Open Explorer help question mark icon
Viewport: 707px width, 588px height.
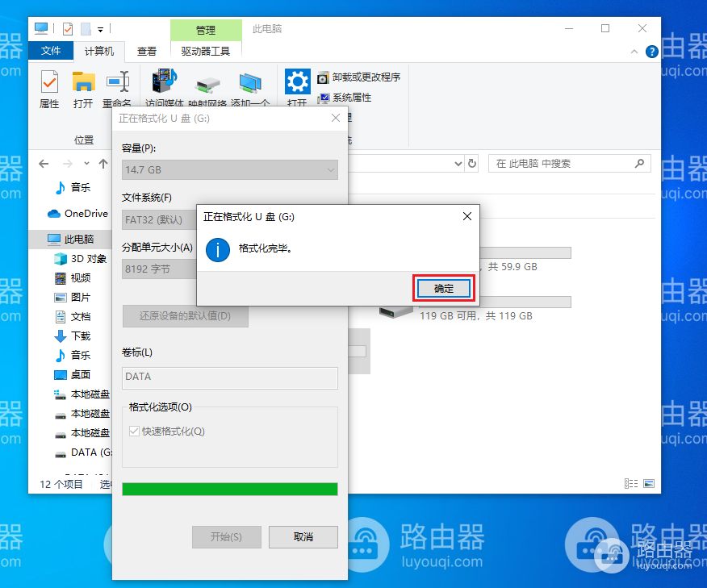(651, 52)
